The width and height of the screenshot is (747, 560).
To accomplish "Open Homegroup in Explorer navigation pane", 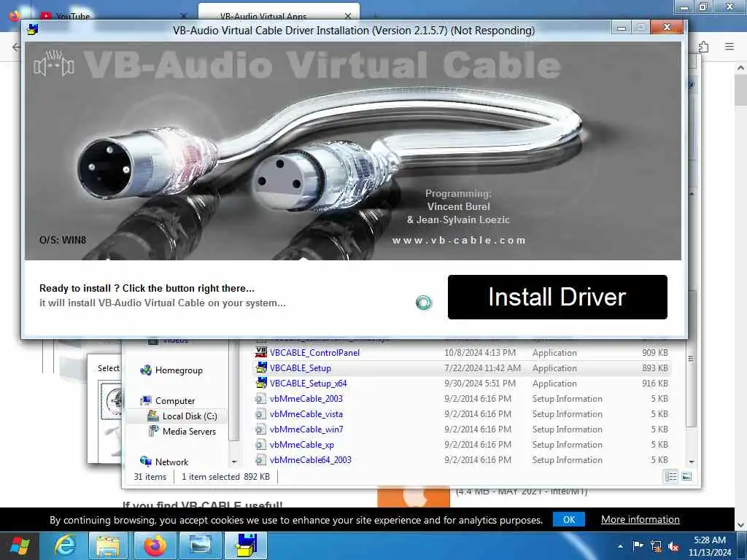I will coord(179,370).
